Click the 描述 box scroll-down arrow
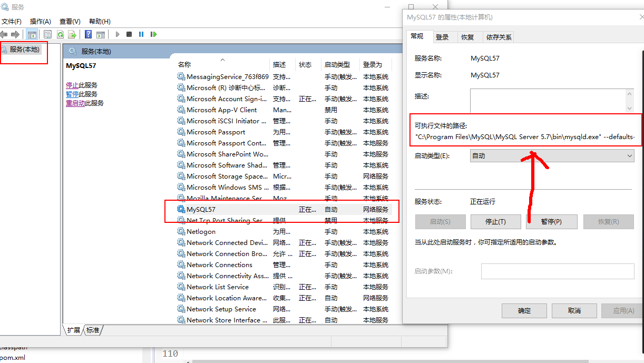644x363 pixels. tap(629, 108)
